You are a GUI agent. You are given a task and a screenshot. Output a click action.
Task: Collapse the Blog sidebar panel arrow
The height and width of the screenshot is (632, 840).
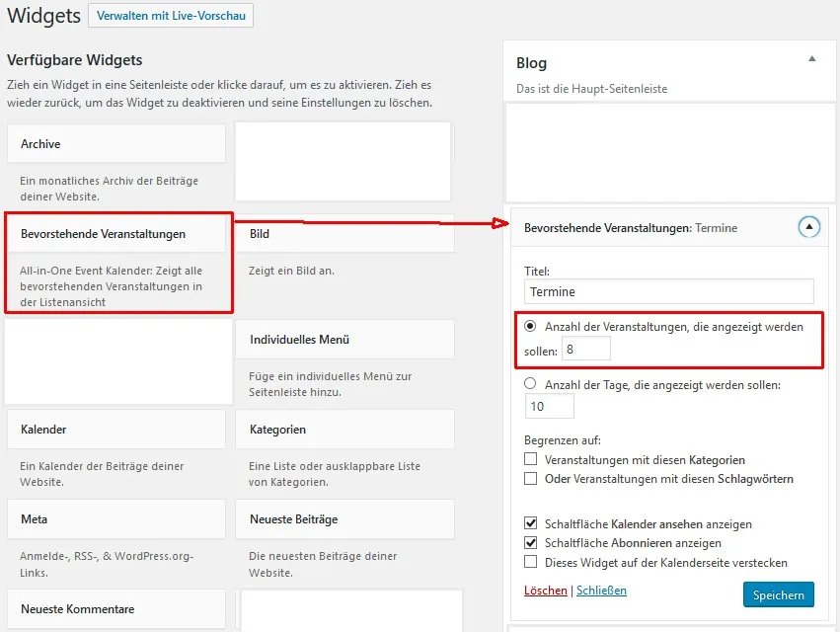811,59
